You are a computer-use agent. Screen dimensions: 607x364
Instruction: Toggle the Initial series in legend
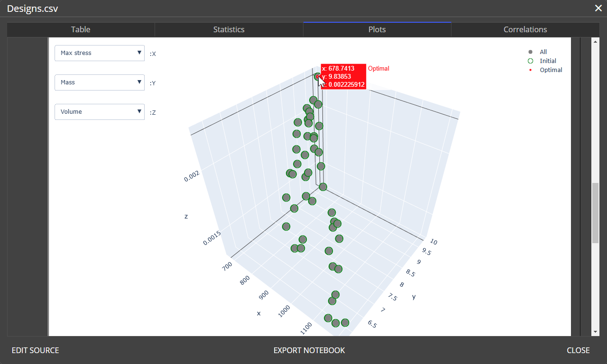tap(548, 61)
